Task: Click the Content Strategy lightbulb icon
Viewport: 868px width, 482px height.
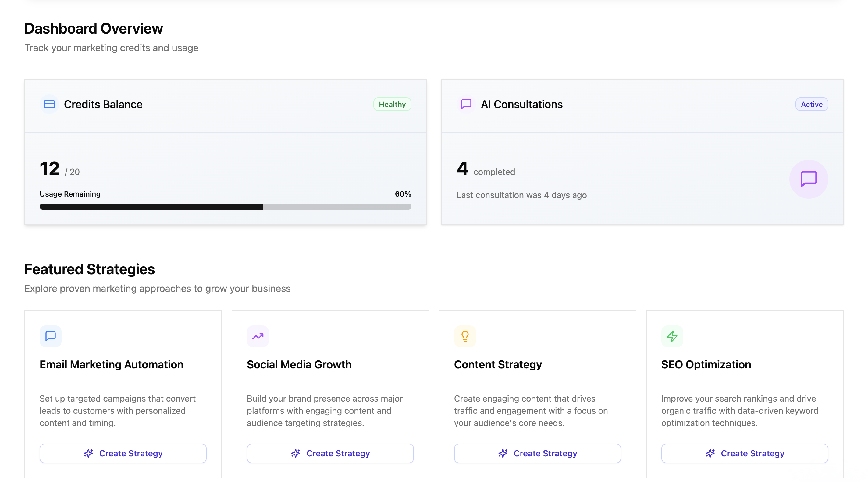Action: (465, 336)
